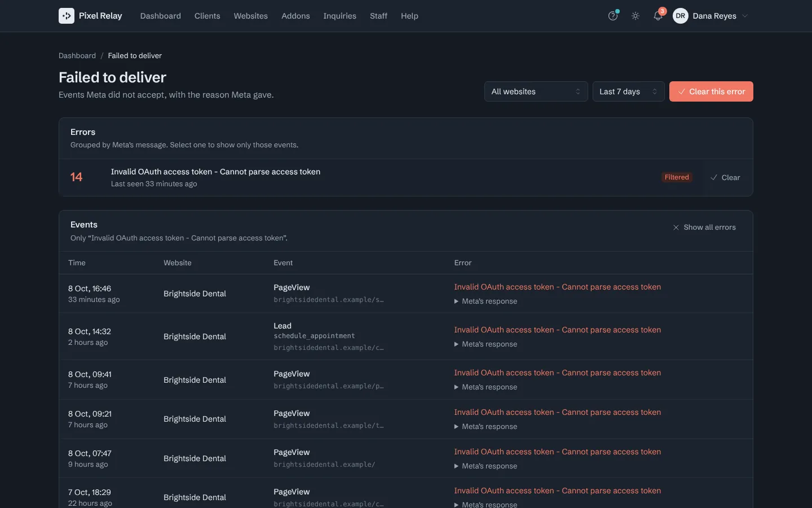Expand Meta's response for the 07:47 event
The height and width of the screenshot is (508, 812).
click(x=486, y=466)
